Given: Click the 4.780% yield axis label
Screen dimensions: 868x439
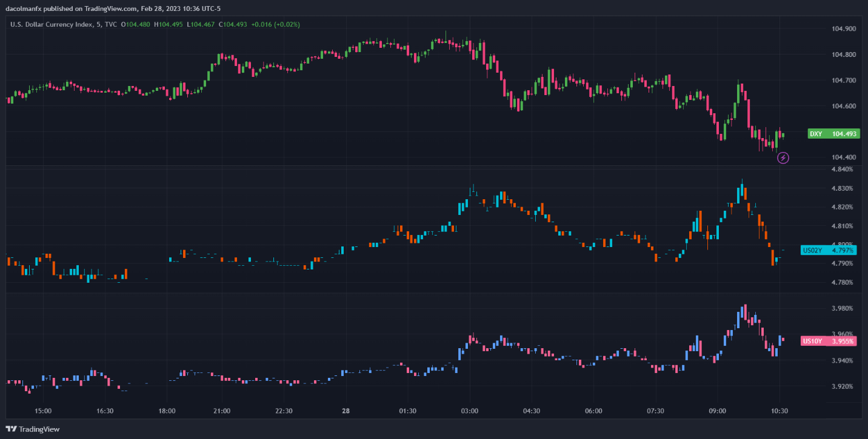Looking at the screenshot, I should pos(842,282).
